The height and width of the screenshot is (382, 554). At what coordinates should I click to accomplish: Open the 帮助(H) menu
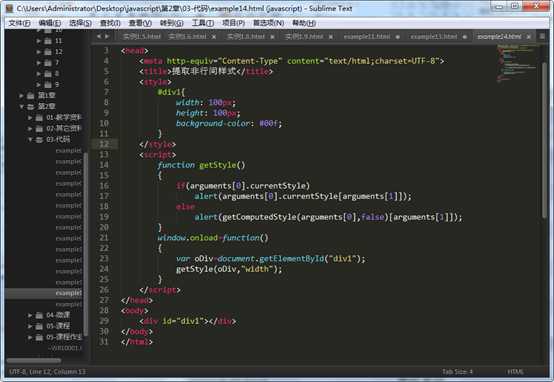coord(304,23)
